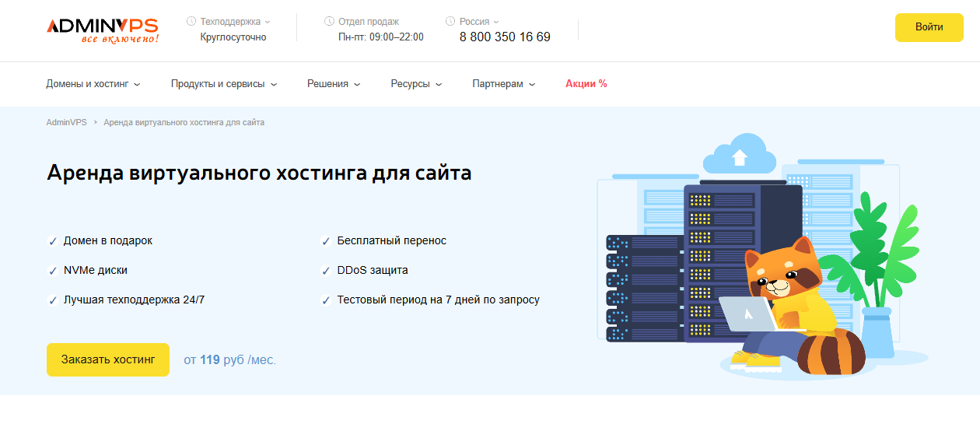Click the clock icon beside Россия

[450, 22]
